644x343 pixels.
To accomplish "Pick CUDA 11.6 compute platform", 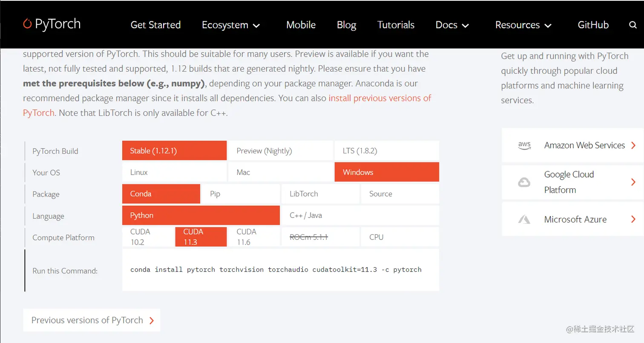I will [254, 237].
